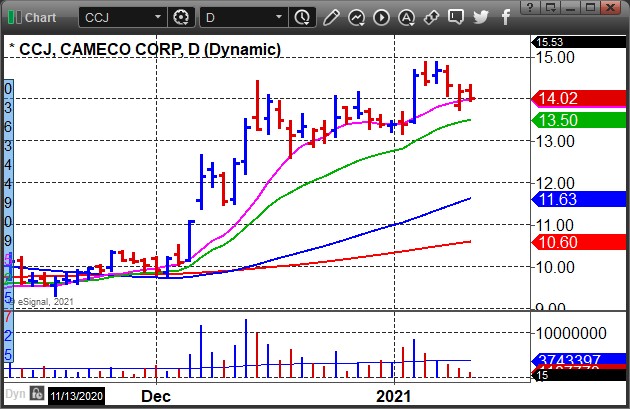Select the 15.53 cursor price label
The height and width of the screenshot is (409, 630).
tap(579, 42)
